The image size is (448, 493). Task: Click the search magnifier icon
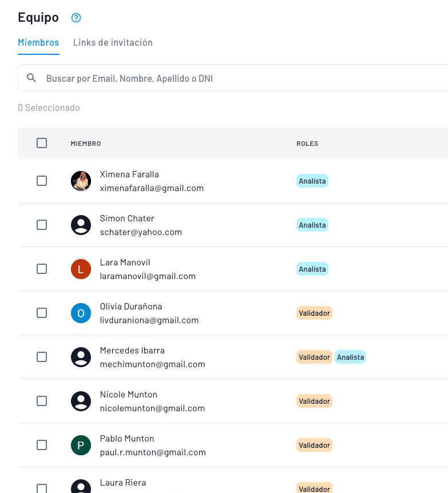point(31,78)
